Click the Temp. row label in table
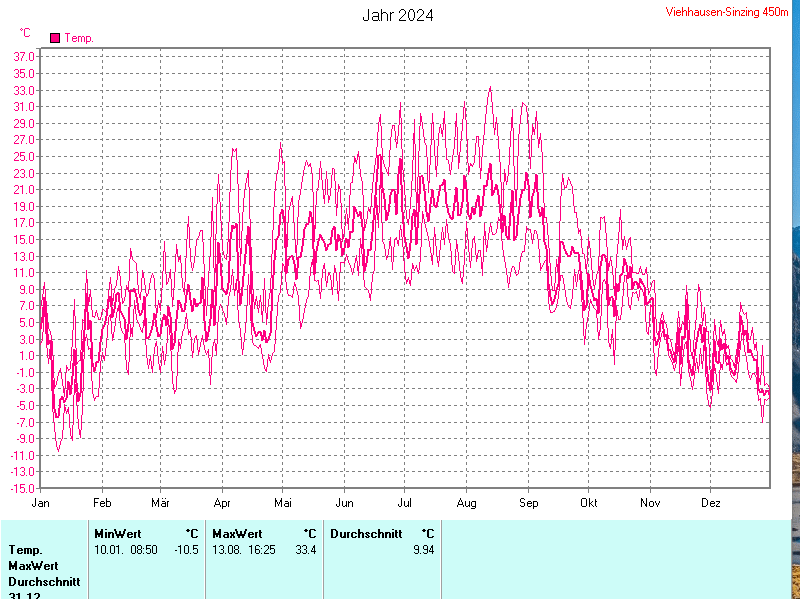800x599 pixels. pos(25,550)
